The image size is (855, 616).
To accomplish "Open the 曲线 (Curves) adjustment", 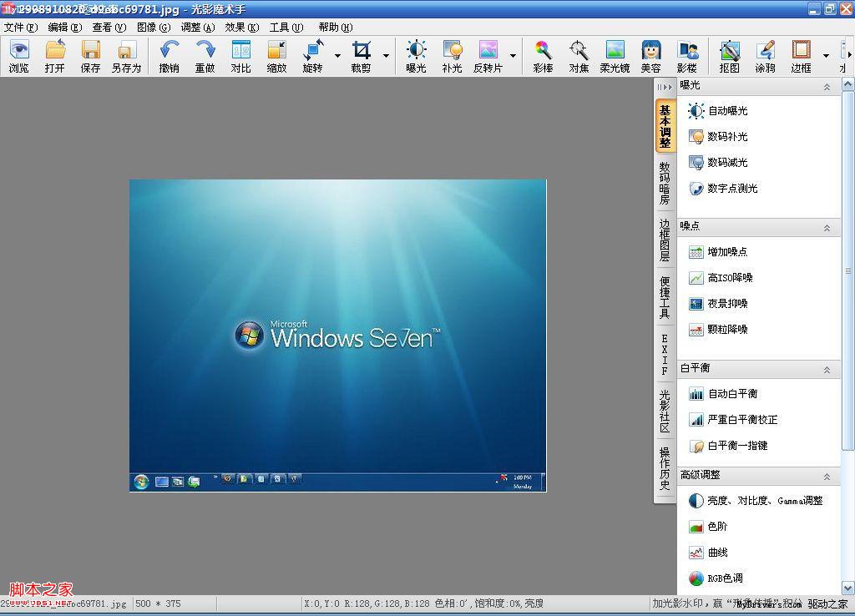I will point(708,553).
